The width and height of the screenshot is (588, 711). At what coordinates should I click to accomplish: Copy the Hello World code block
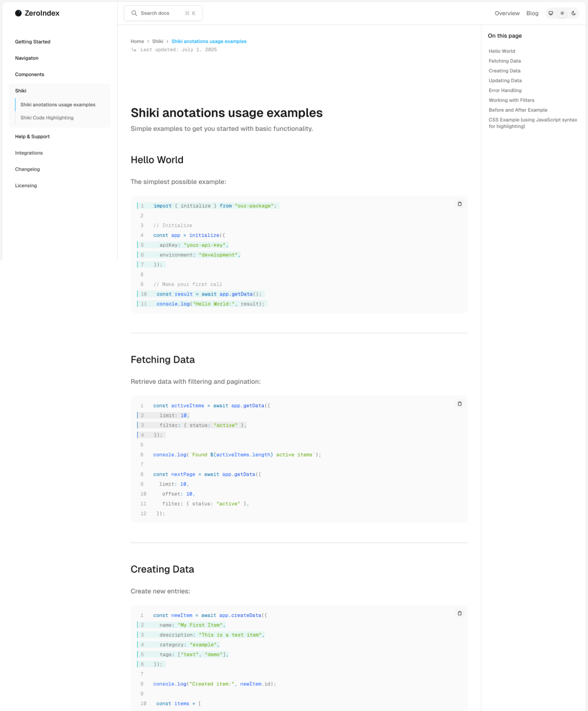tap(460, 204)
